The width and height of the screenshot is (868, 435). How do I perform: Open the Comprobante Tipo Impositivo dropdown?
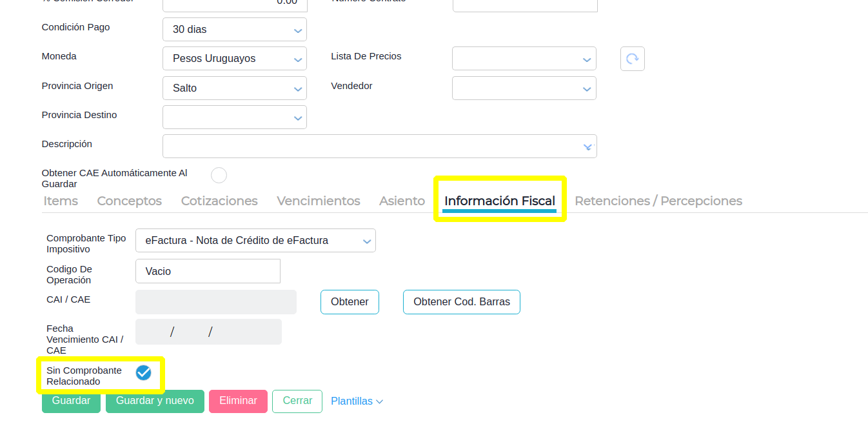[x=255, y=241]
